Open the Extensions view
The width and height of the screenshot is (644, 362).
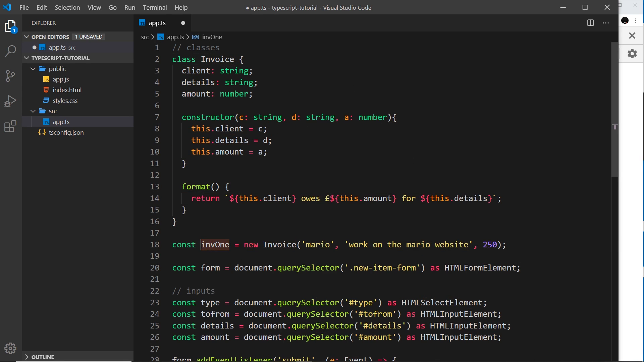coord(11,126)
